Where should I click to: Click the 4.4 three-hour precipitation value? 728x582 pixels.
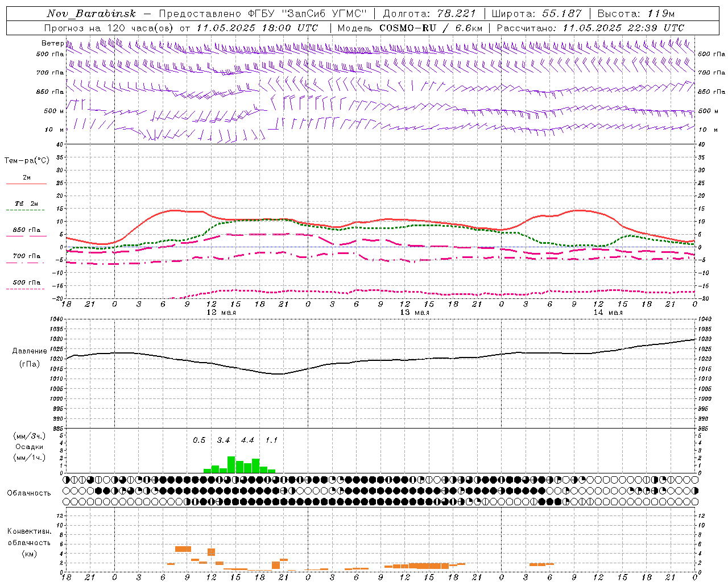point(247,440)
